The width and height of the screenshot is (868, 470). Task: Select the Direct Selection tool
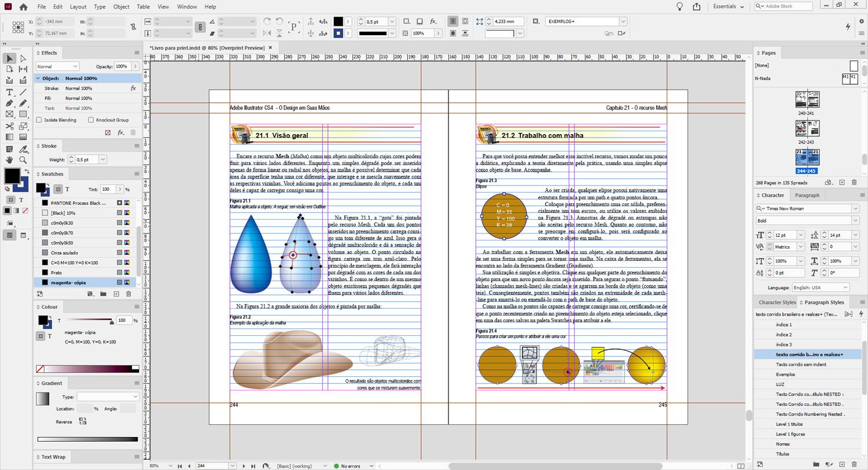pyautogui.click(x=23, y=58)
